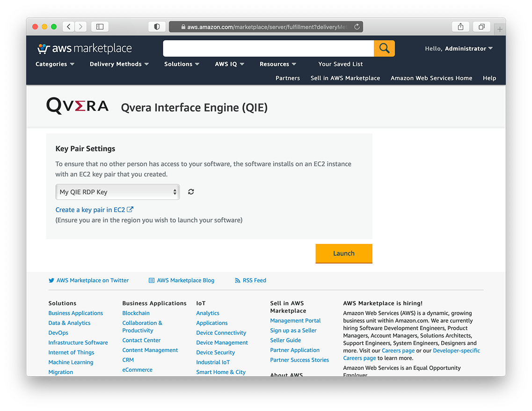Click the marketplace search input field

click(x=269, y=48)
